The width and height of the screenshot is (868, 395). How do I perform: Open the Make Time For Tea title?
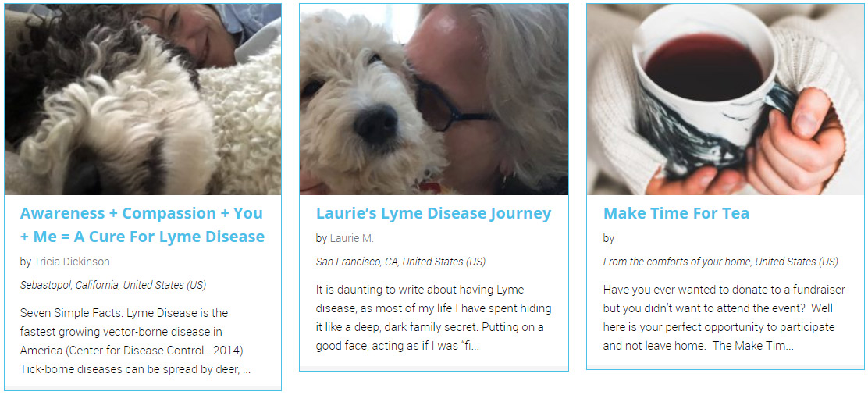(x=676, y=213)
